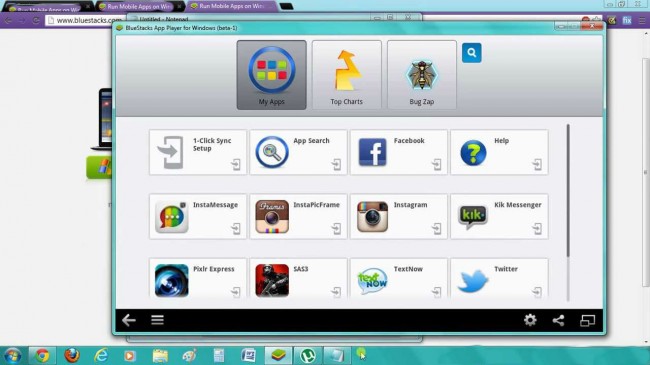
Task: Open the hamburger menu in bottom bar
Action: [157, 320]
